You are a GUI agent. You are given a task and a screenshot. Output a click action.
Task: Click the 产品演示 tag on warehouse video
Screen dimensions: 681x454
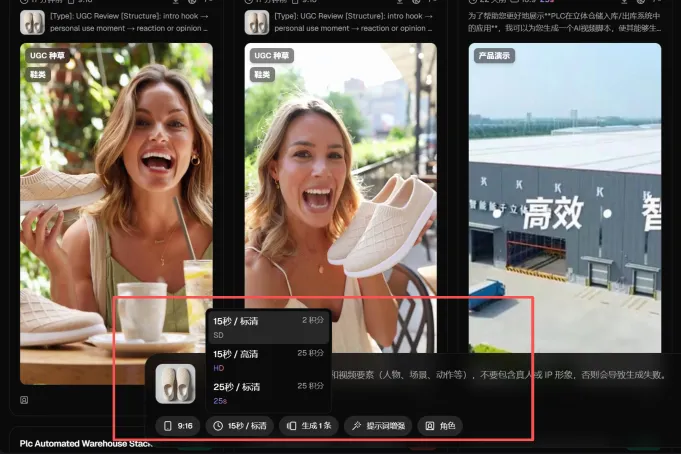[493, 56]
